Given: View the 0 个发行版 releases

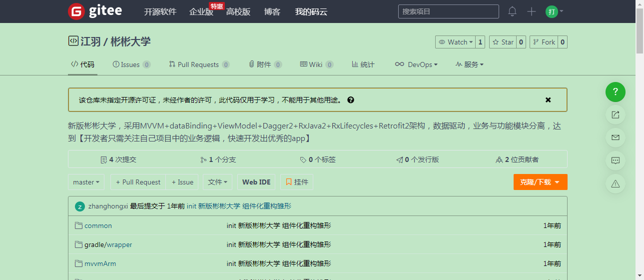Looking at the screenshot, I should tap(418, 159).
